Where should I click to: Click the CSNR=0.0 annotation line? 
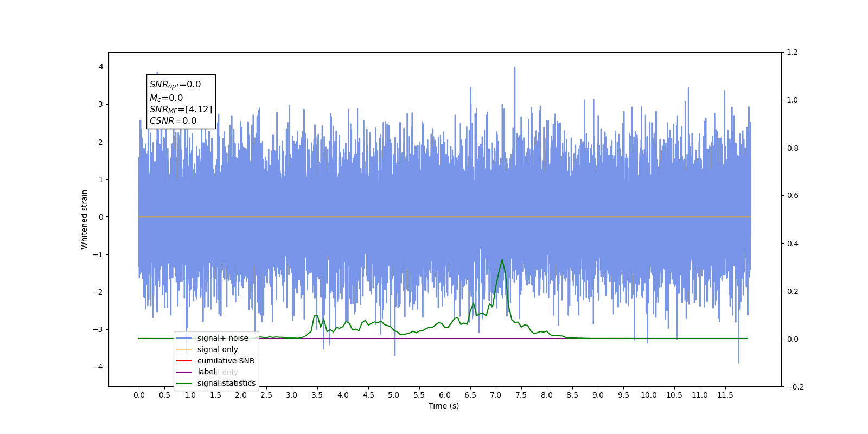point(173,121)
